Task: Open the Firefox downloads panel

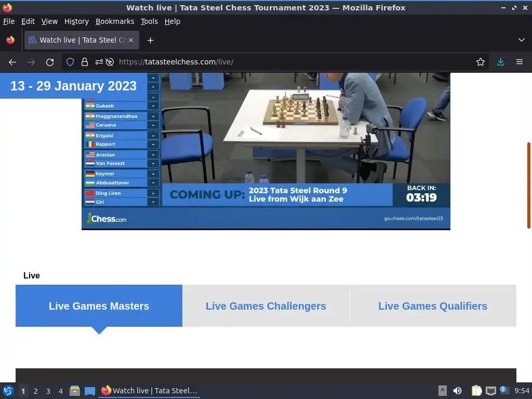Action: coord(500,62)
